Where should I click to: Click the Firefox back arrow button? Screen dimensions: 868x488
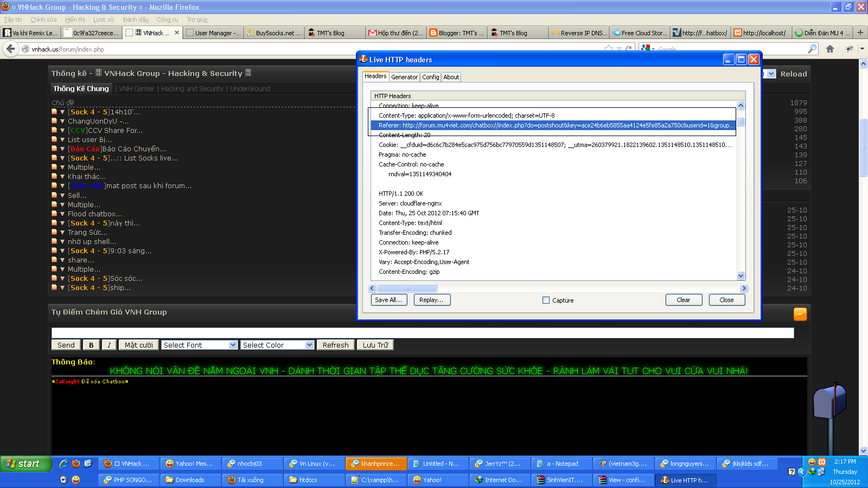10,49
